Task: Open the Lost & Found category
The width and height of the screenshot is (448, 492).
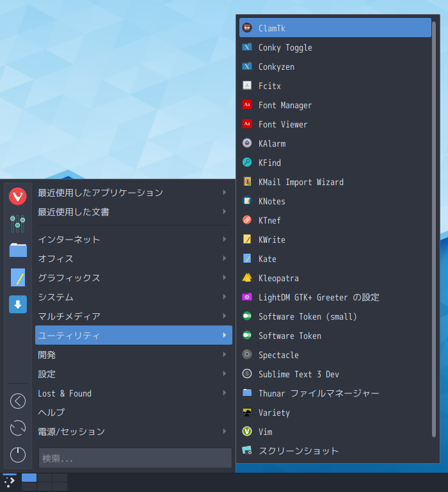Action: 134,393
